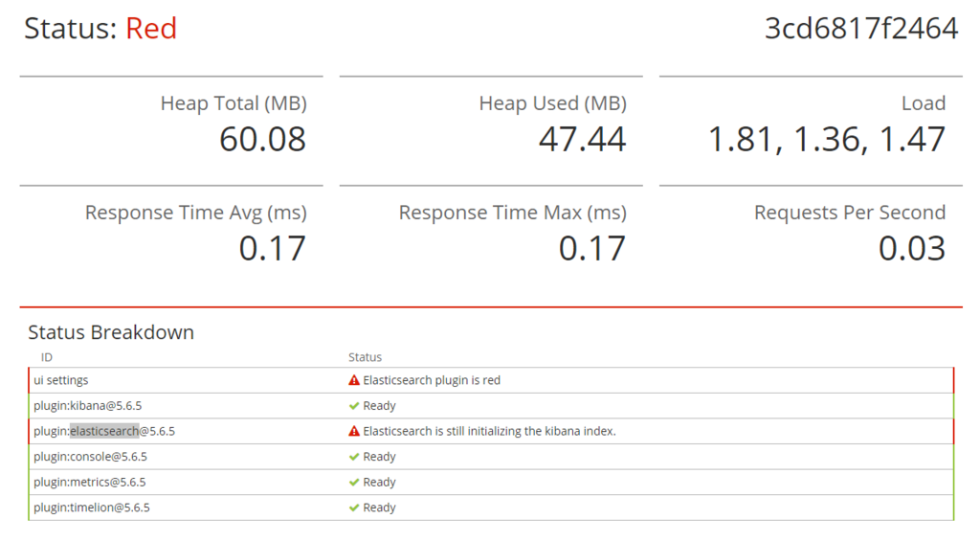Click the green checkmark beside plugin:console@5.6.5
Screen dimensions: 980x542
click(x=354, y=457)
